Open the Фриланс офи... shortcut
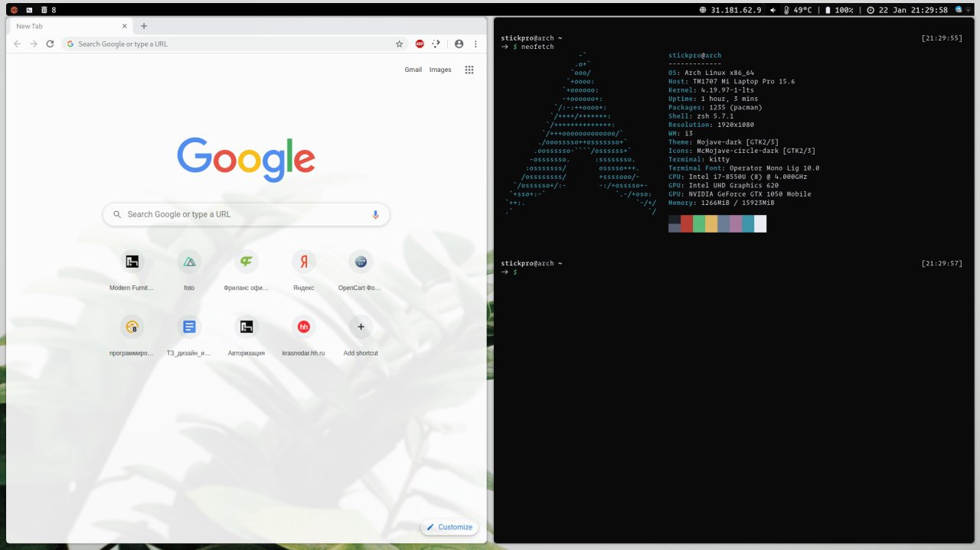Screen dimensions: 980x550 coord(247,270)
